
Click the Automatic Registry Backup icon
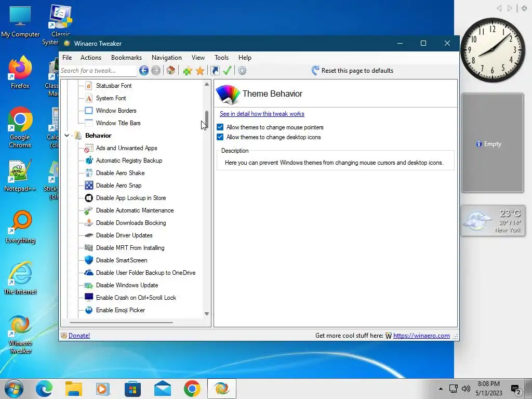[88, 161]
